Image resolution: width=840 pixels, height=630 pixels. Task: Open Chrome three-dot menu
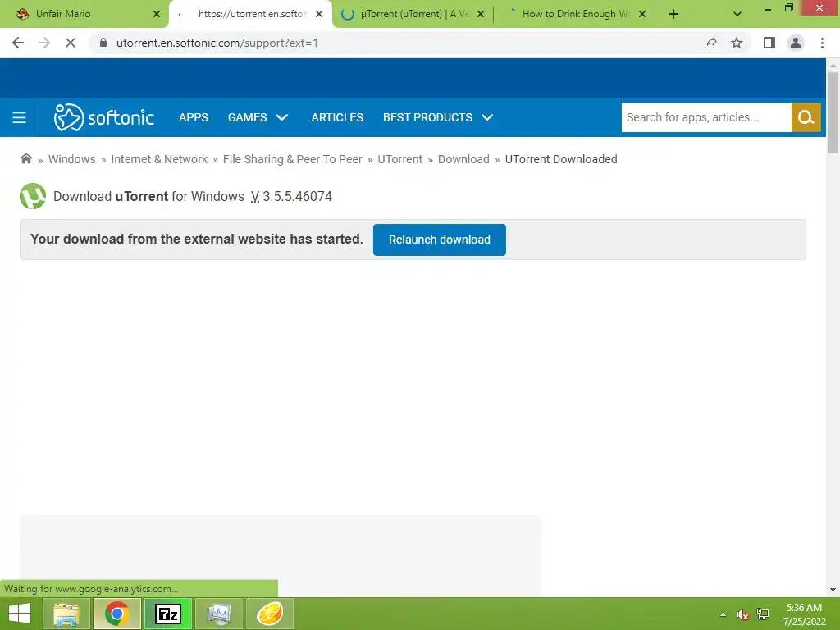(x=822, y=43)
